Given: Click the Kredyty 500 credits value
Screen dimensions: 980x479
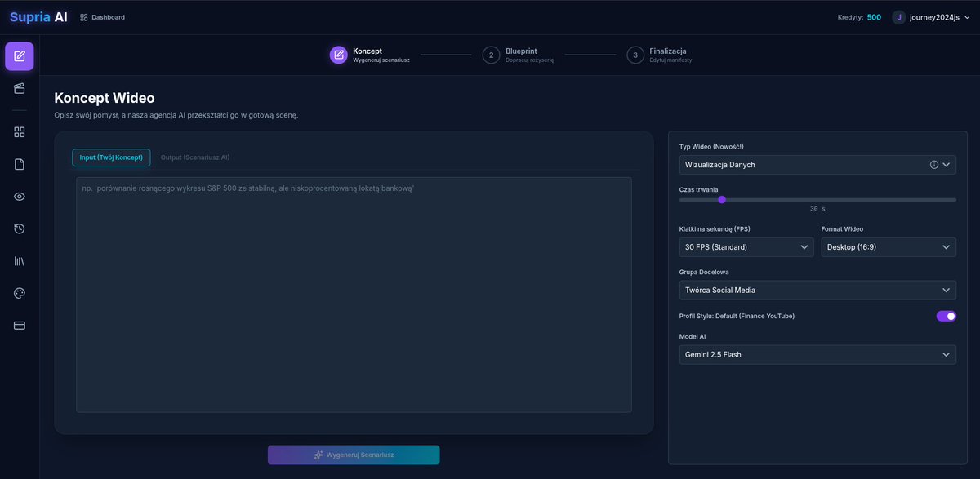Looking at the screenshot, I should point(874,17).
